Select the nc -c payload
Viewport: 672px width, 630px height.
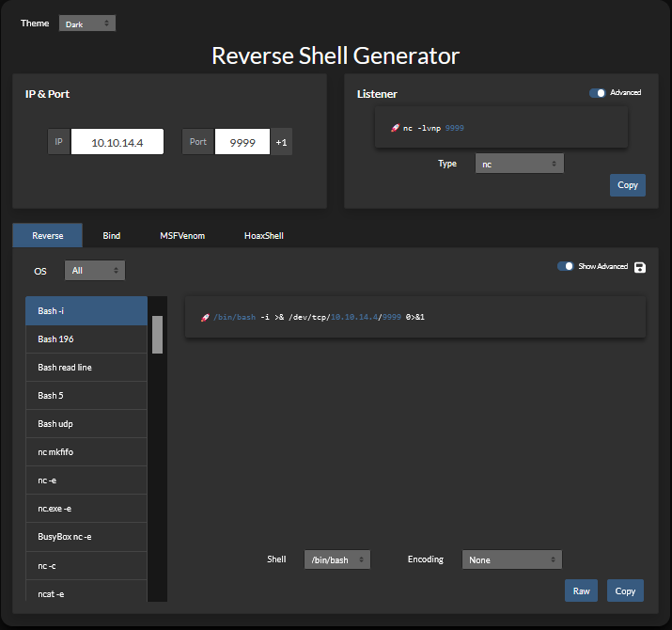[86, 566]
